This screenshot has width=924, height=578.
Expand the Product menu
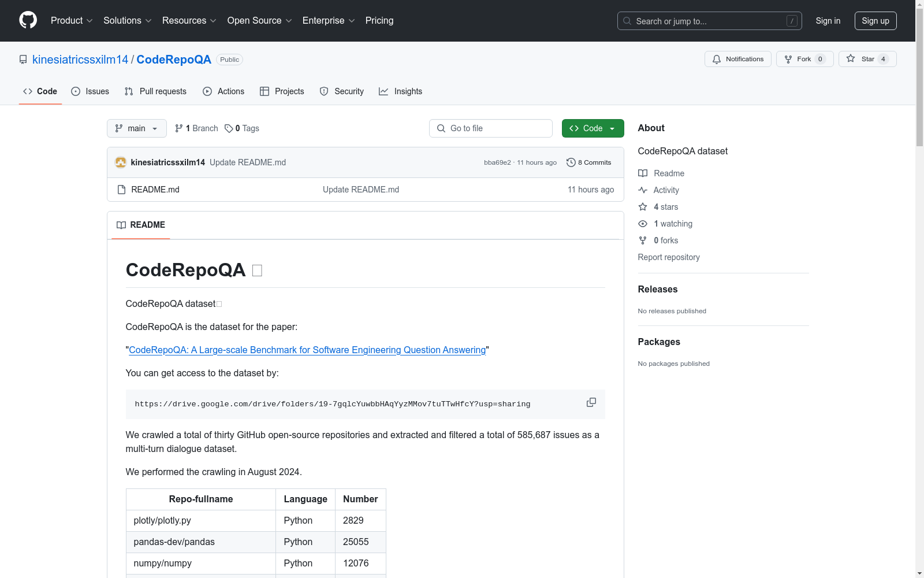(x=72, y=21)
